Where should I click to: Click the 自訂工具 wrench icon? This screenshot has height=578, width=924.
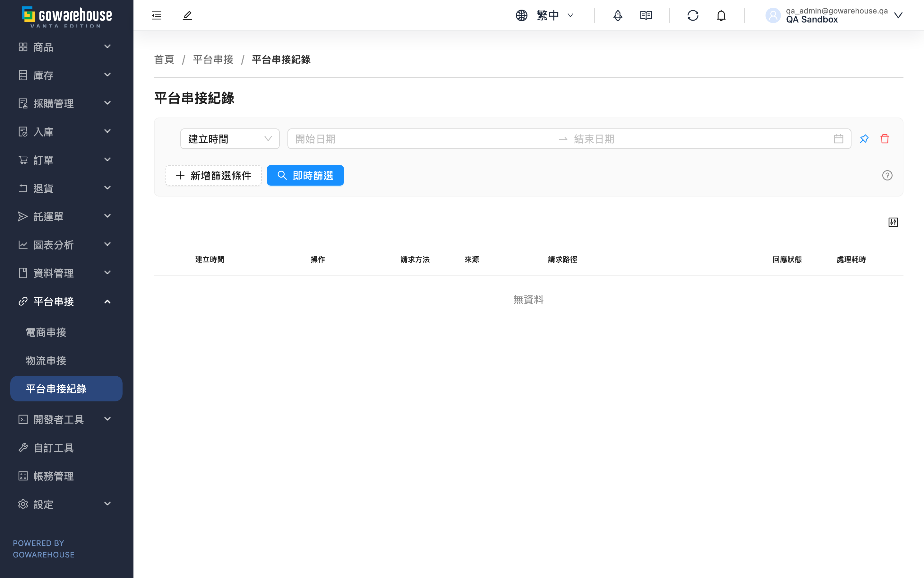[x=23, y=448]
